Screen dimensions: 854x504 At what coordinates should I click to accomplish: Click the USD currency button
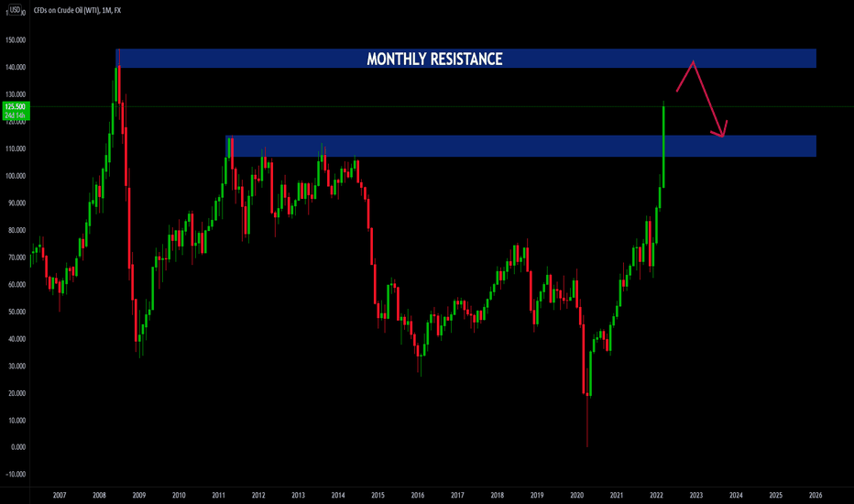[x=15, y=10]
